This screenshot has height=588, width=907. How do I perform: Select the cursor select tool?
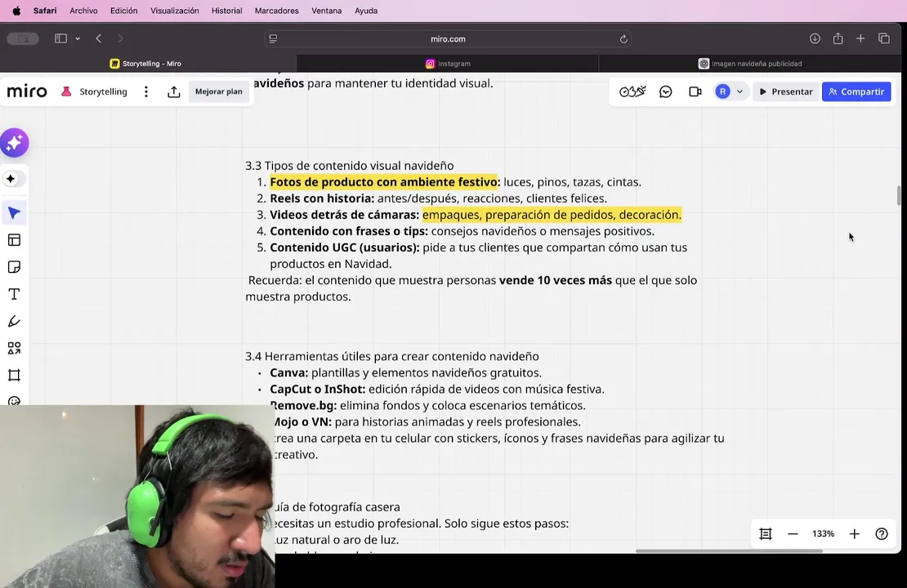point(15,213)
